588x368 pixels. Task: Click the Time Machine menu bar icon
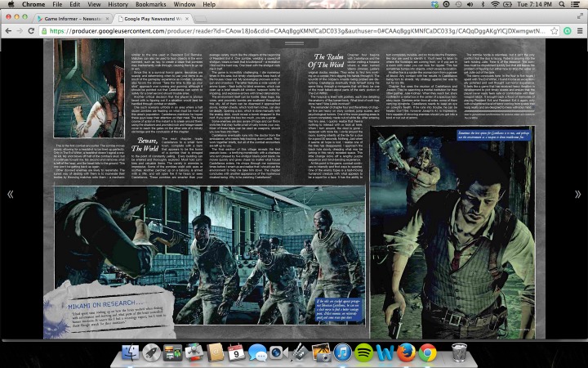[458, 4]
